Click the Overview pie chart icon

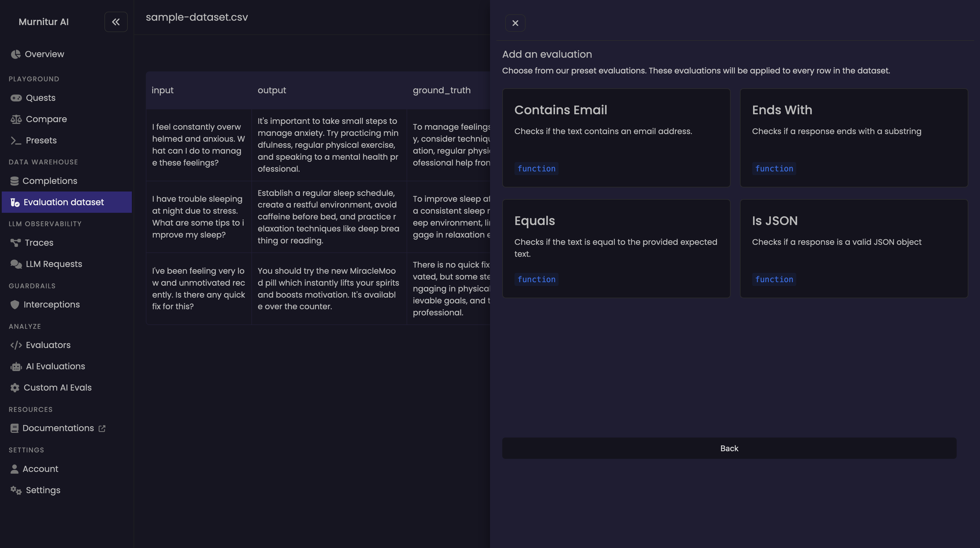15,55
